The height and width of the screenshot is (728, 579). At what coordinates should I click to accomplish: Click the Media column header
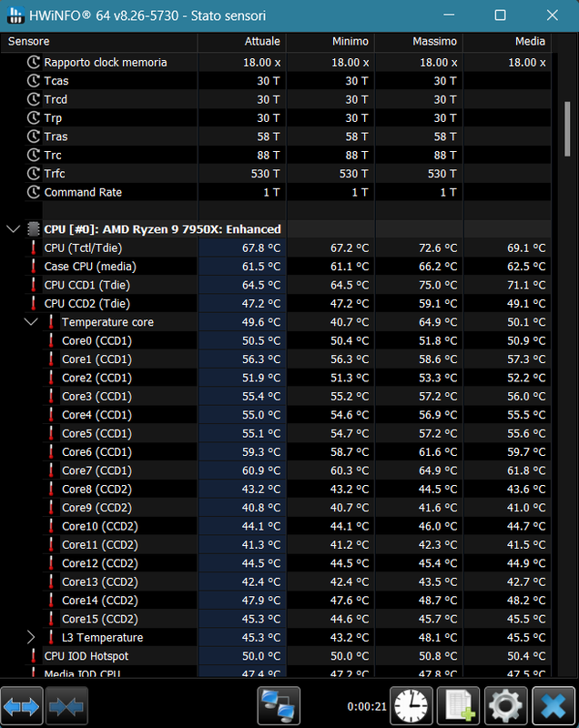click(507, 42)
